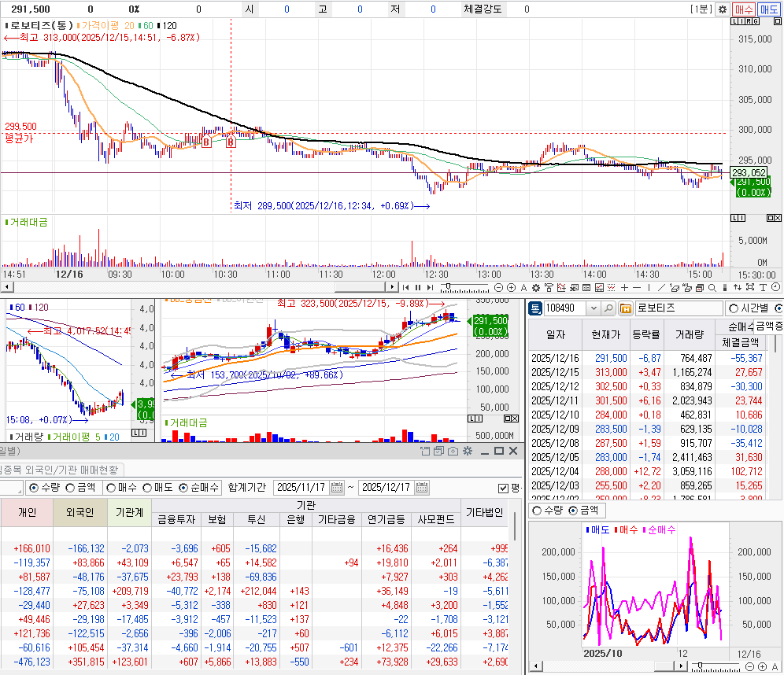Open stock code 108490 dropdown arrow
Screen dimensions: 784x675
pyautogui.click(x=594, y=308)
